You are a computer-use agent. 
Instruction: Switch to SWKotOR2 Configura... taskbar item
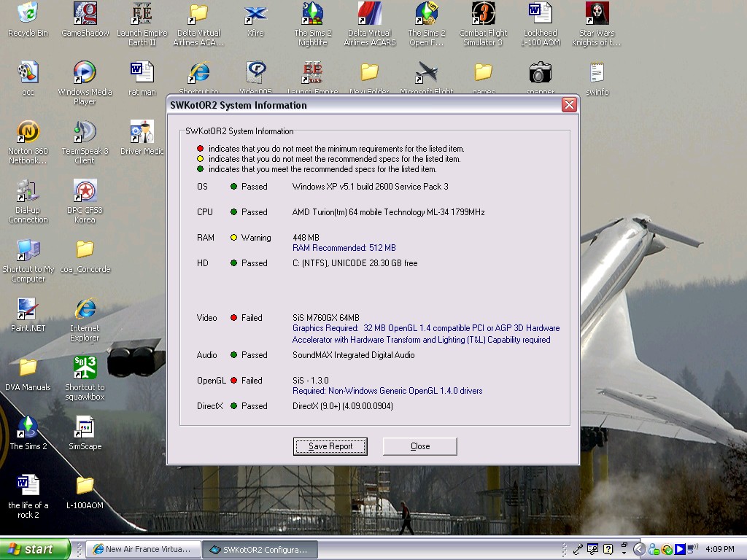[x=260, y=549]
